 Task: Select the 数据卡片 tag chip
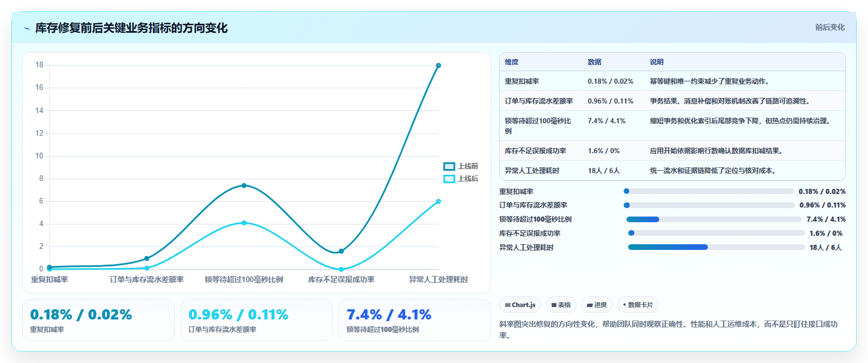[x=638, y=305]
